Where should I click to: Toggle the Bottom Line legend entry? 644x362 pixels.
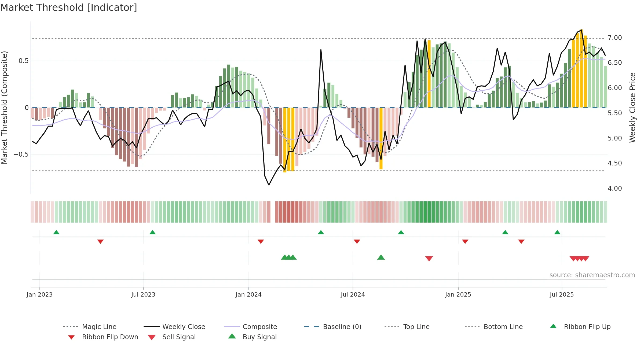[494, 327]
